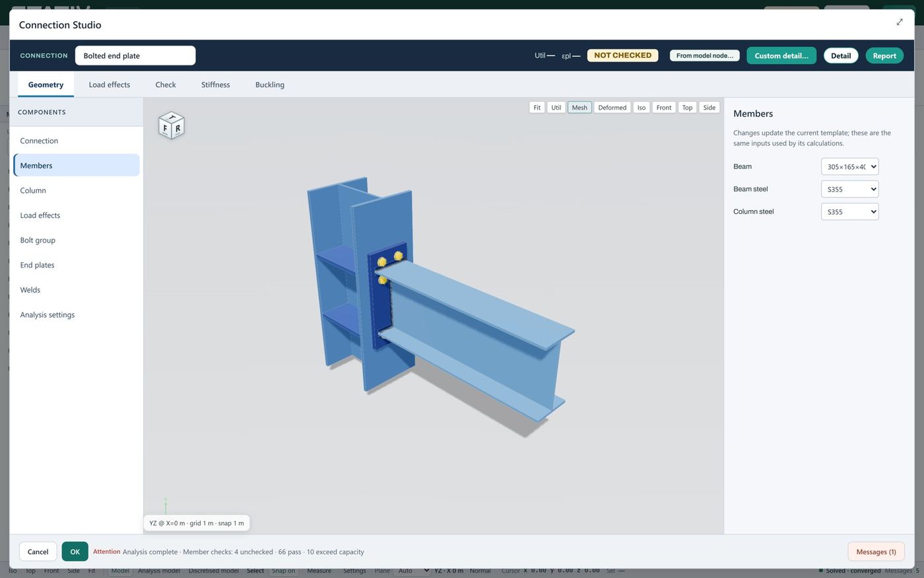Select Bolt group component
The height and width of the screenshot is (578, 924).
[x=77, y=240]
